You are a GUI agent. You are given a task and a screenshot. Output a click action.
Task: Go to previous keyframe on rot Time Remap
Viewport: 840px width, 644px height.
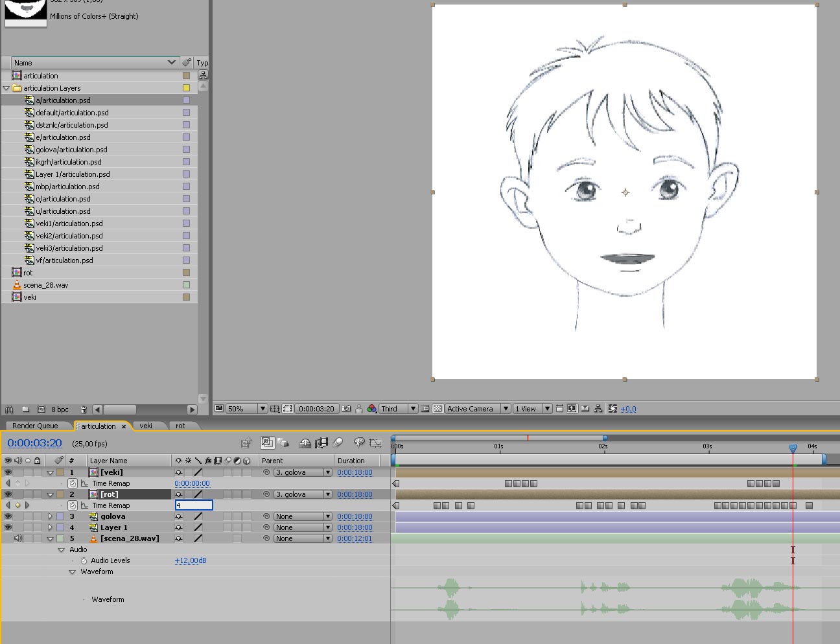pos(8,505)
